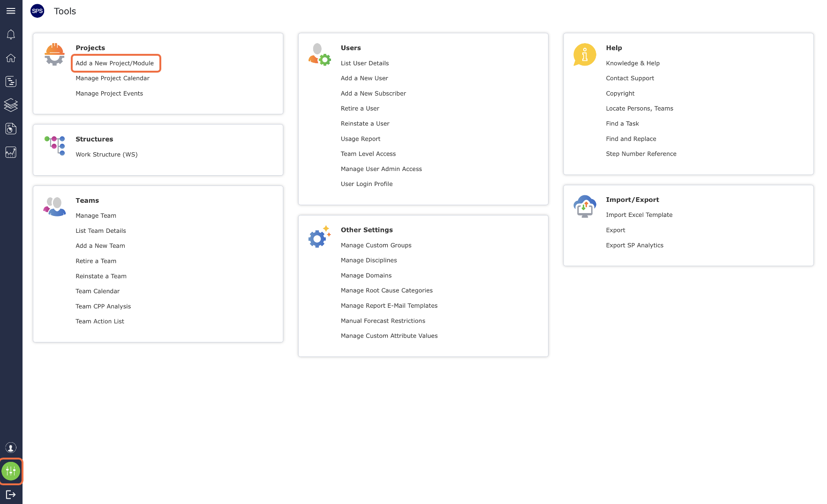Click Add a New Subscriber
827x504 pixels.
[373, 94]
